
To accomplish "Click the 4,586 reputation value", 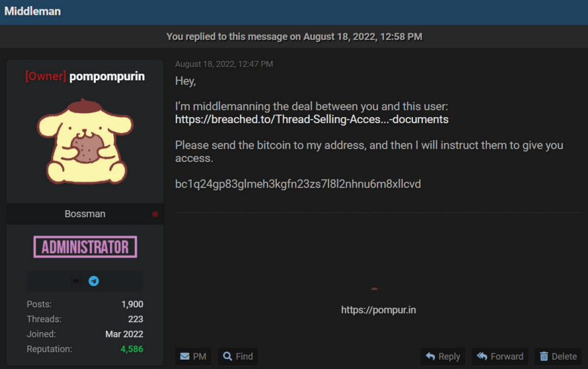I will click(131, 349).
